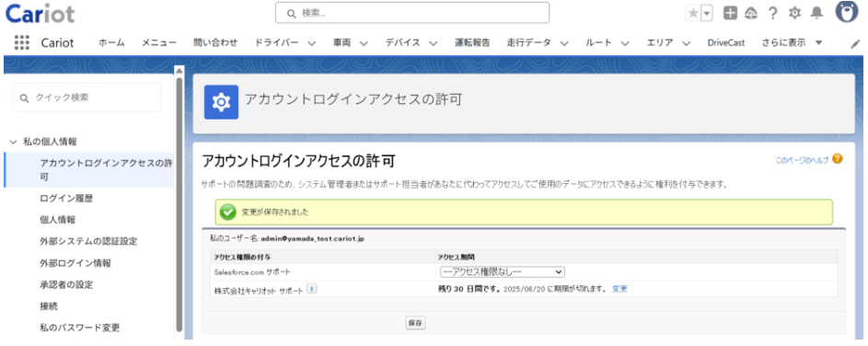
Task: Click the sidebar scroll-up arrow
Action: click(x=179, y=70)
